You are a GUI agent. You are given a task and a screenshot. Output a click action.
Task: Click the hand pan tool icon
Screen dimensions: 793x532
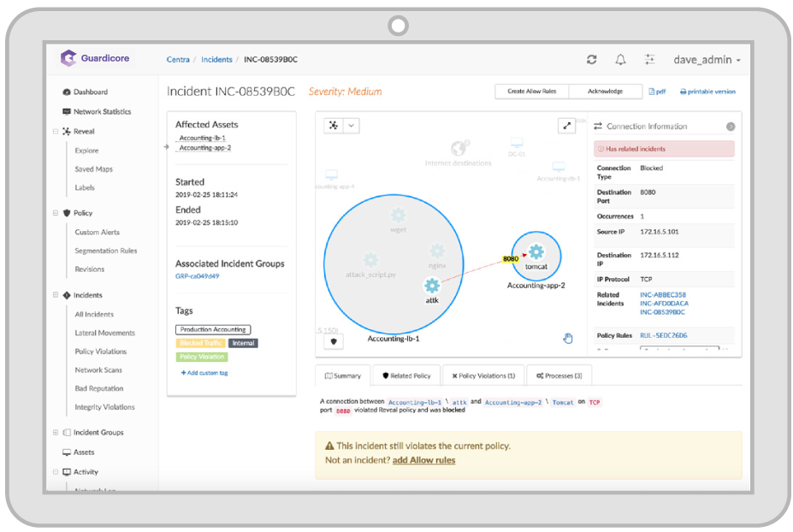click(x=566, y=338)
